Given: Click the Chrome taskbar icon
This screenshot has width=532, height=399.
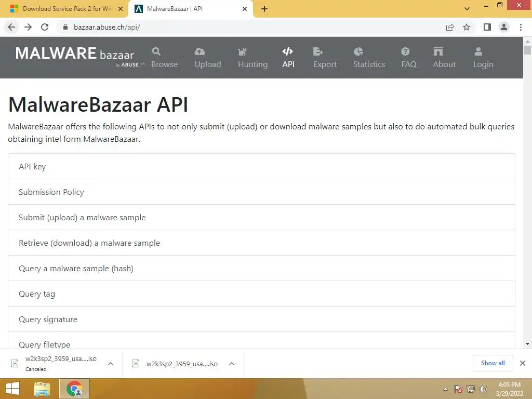Looking at the screenshot, I should pyautogui.click(x=74, y=389).
